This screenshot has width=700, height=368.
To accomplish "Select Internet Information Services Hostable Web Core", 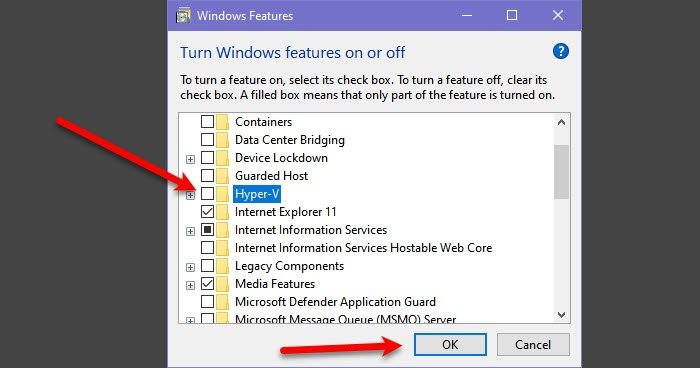I will coord(363,248).
